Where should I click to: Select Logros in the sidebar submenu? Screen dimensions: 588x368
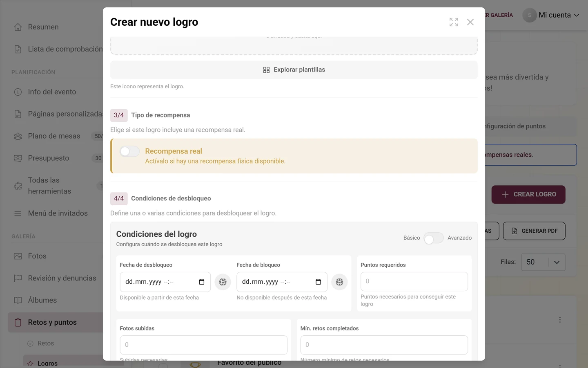(x=47, y=363)
